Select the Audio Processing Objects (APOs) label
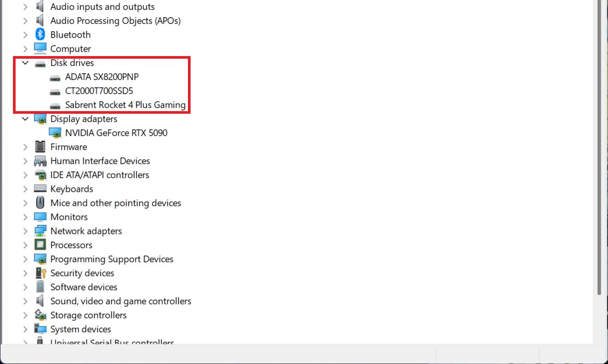 click(116, 21)
